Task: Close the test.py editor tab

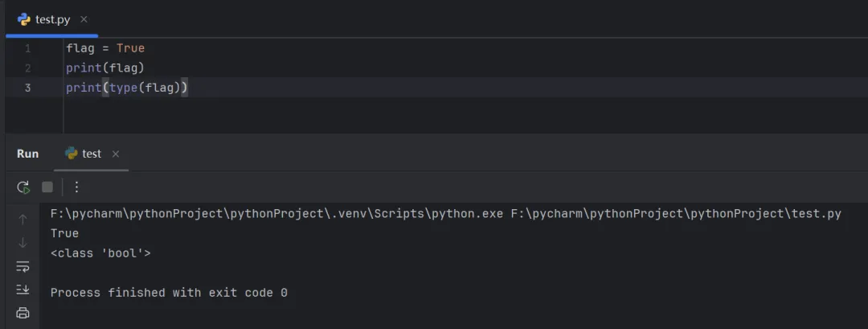Action: click(84, 19)
